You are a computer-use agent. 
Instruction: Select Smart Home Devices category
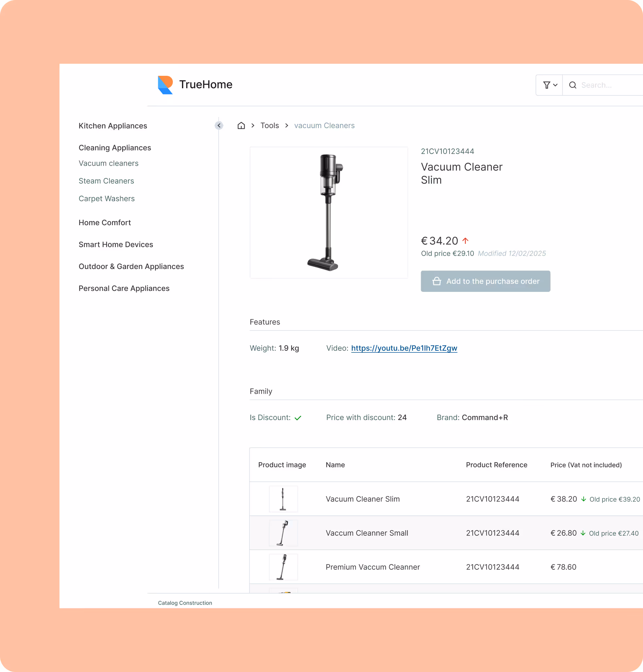[x=116, y=244]
